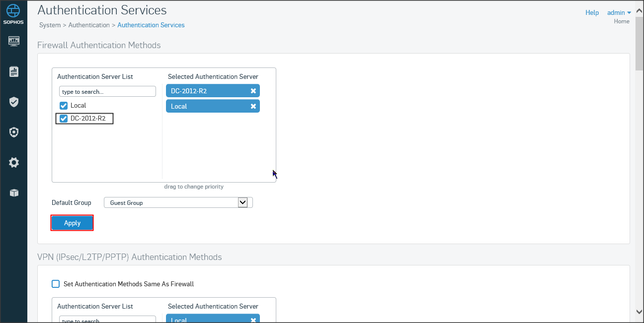This screenshot has width=644, height=323.
Task: Open the shield protection sidebar icon
Action: (14, 102)
